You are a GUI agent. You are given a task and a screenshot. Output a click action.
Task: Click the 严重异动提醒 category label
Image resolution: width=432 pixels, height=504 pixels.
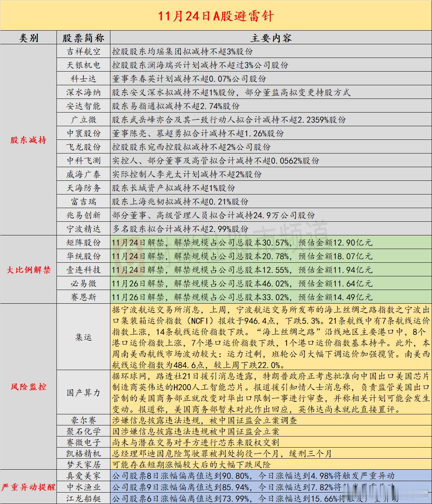[29, 487]
